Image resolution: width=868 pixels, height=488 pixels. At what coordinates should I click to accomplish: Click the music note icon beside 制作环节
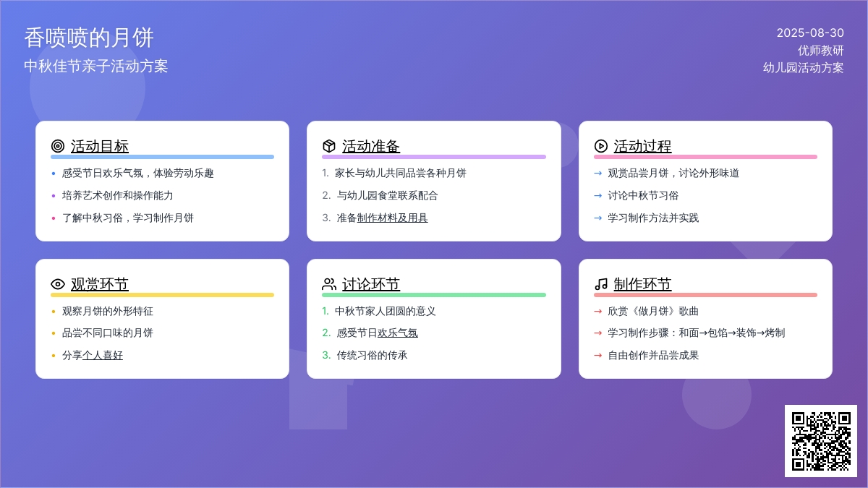point(600,284)
